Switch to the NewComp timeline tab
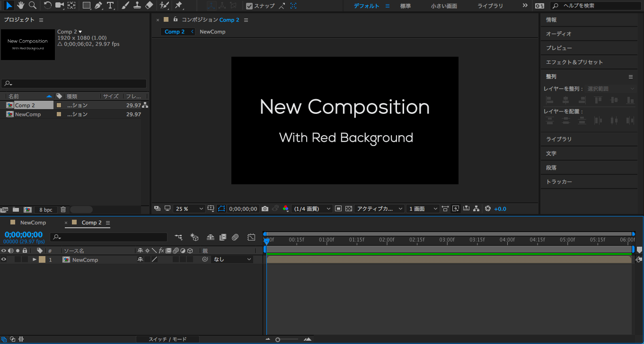The width and height of the screenshot is (644, 344). point(33,223)
